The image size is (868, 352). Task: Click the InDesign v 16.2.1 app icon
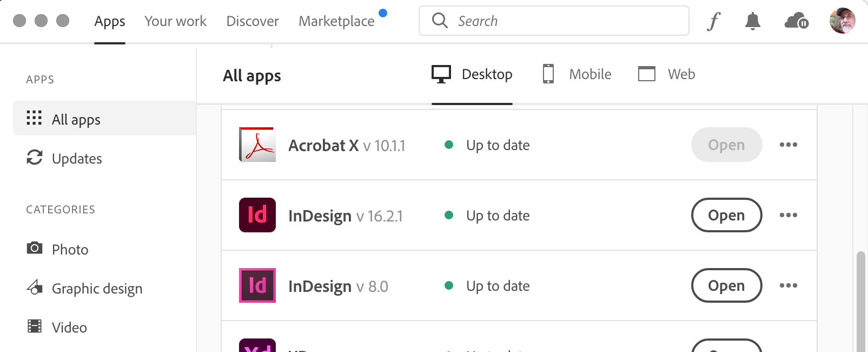click(257, 215)
